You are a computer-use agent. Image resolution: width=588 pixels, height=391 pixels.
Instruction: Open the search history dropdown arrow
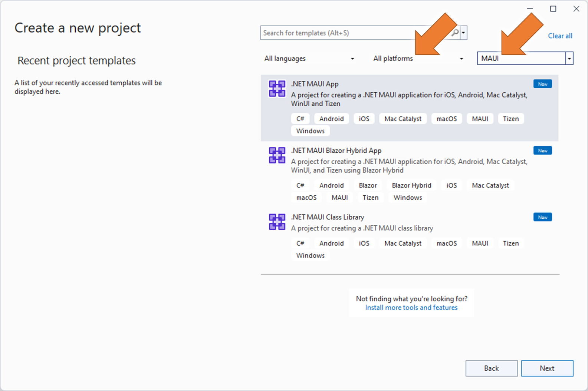(x=463, y=33)
